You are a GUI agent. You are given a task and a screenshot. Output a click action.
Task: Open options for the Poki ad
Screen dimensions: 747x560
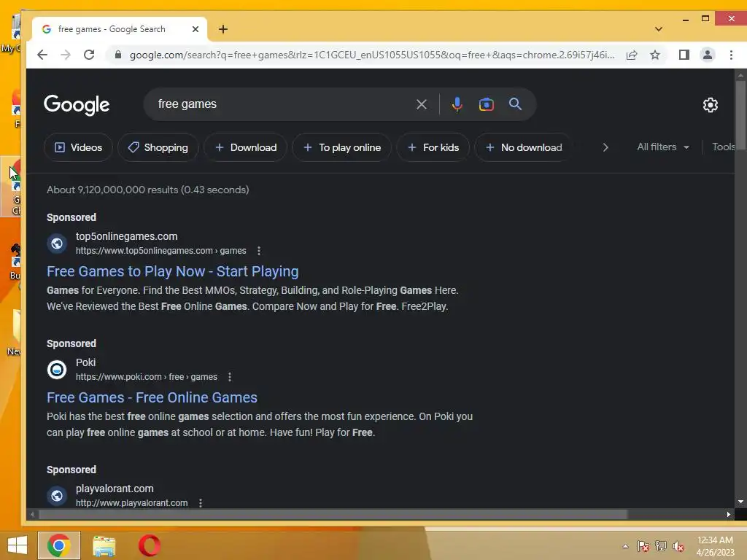230,377
